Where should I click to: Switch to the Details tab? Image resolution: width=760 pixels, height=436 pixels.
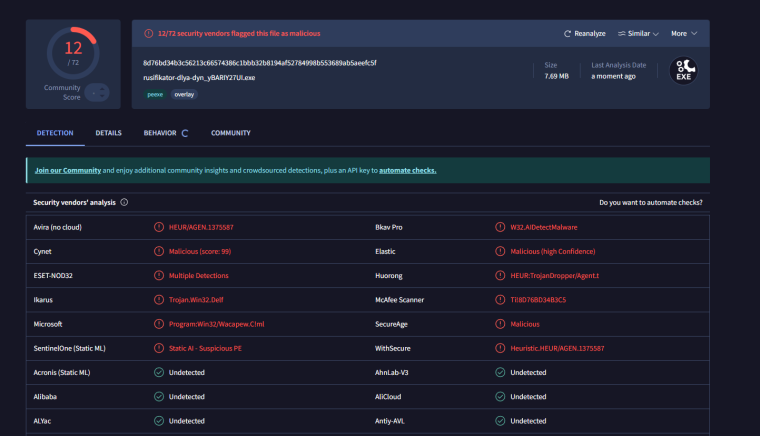pos(109,133)
